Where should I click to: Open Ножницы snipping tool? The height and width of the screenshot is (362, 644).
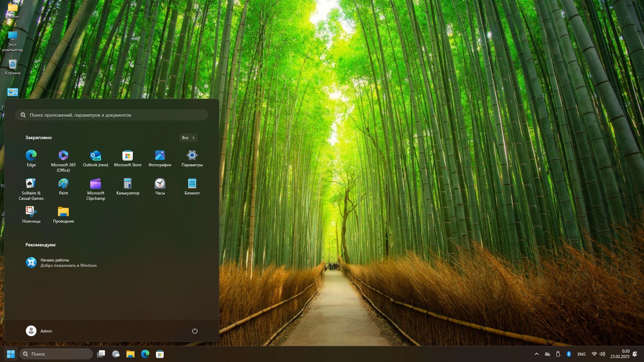click(31, 215)
